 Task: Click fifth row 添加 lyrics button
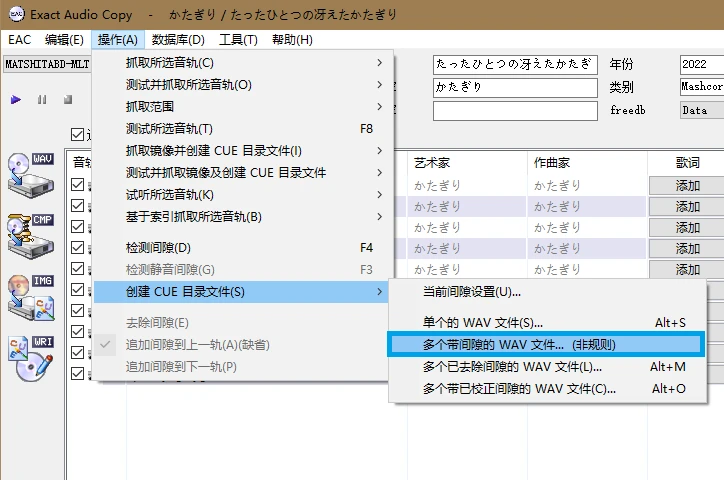[687, 270]
